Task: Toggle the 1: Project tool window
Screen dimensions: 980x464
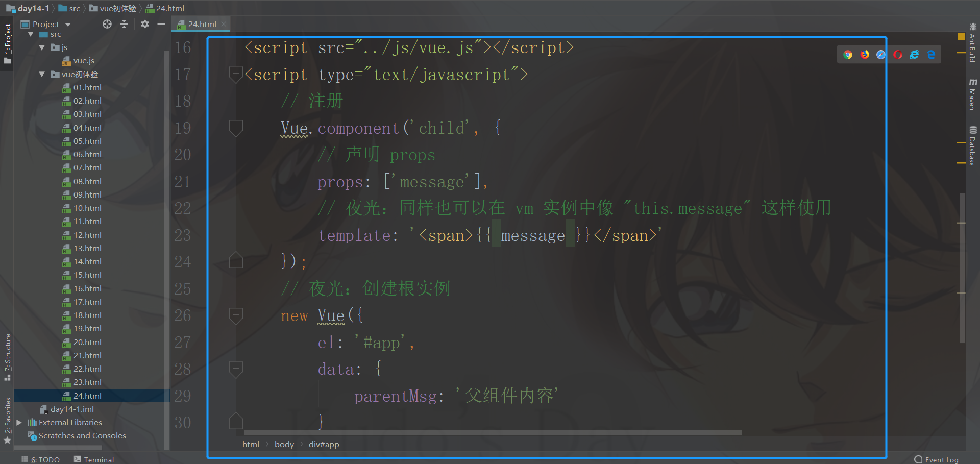Action: pyautogui.click(x=7, y=43)
